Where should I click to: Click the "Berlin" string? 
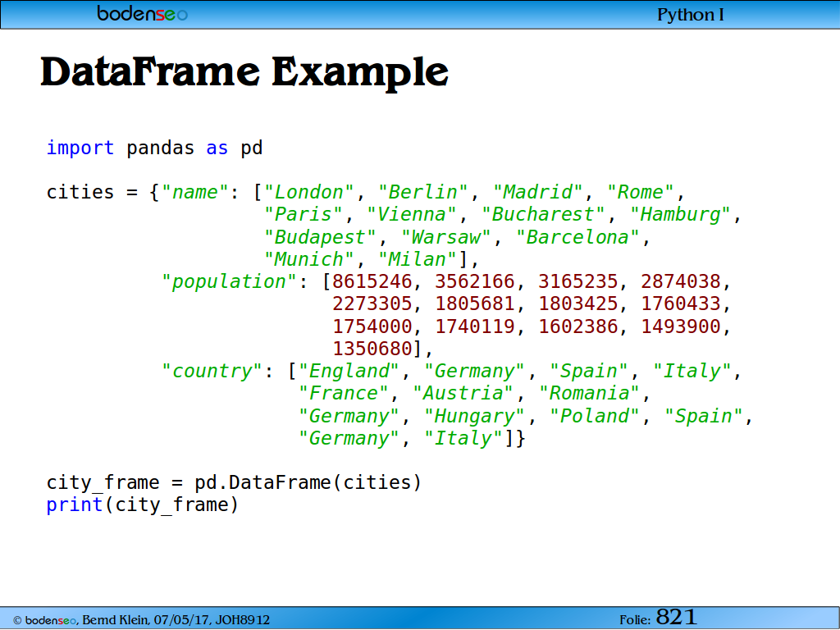(423, 192)
